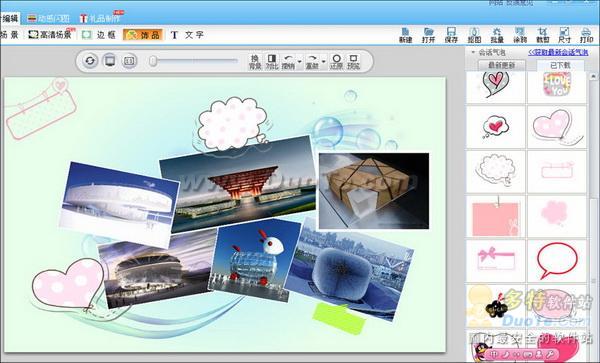600x363 pixels.
Task: Click the 新建 (New) toolbar icon
Action: click(x=406, y=35)
